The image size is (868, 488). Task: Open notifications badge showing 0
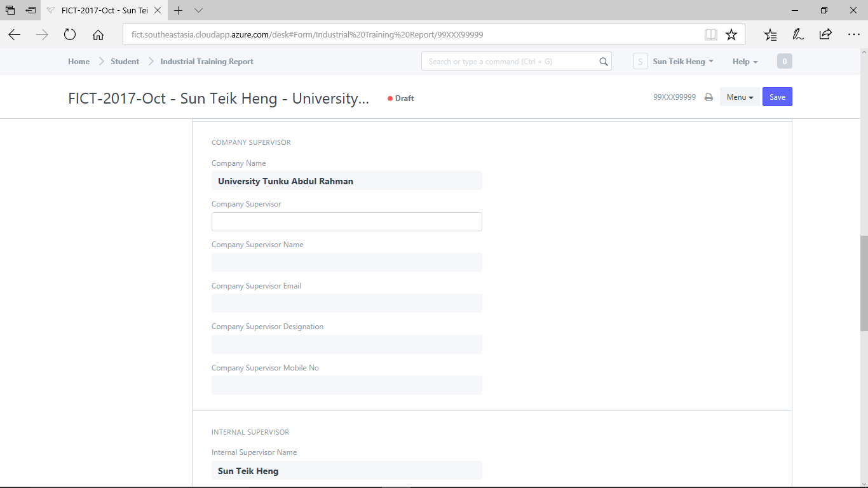[x=785, y=62]
